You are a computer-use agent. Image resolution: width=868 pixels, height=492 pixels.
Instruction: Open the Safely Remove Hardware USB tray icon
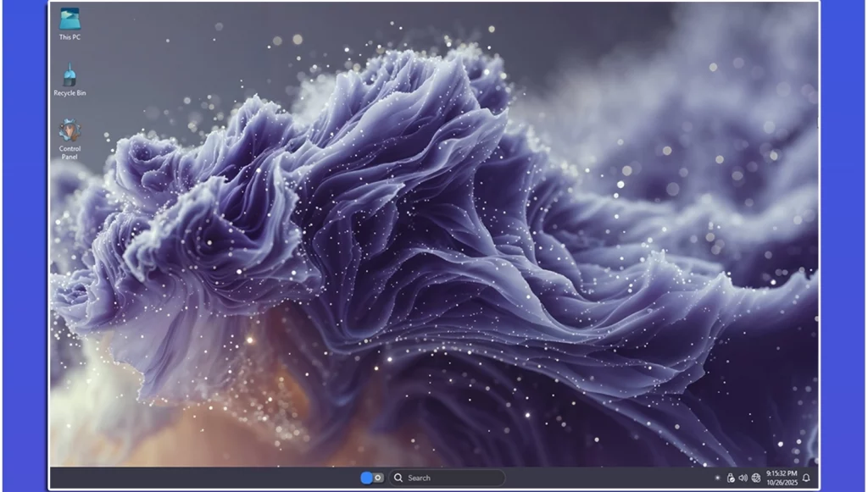point(731,478)
